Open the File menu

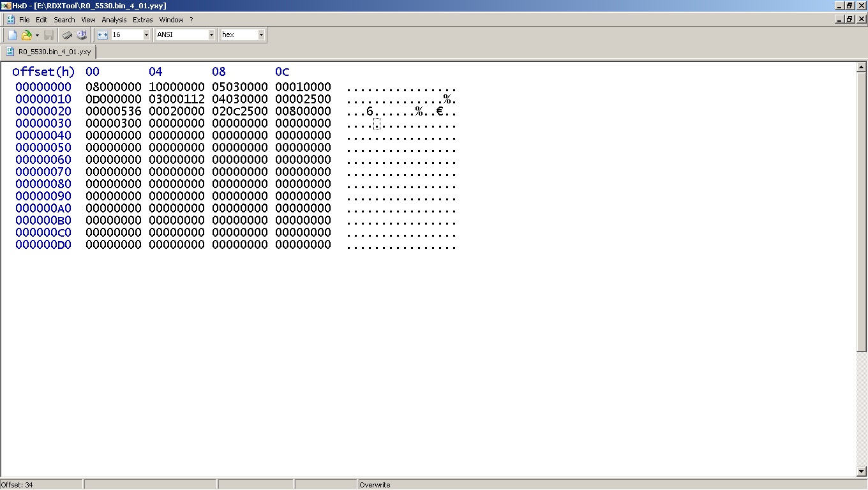tap(24, 20)
